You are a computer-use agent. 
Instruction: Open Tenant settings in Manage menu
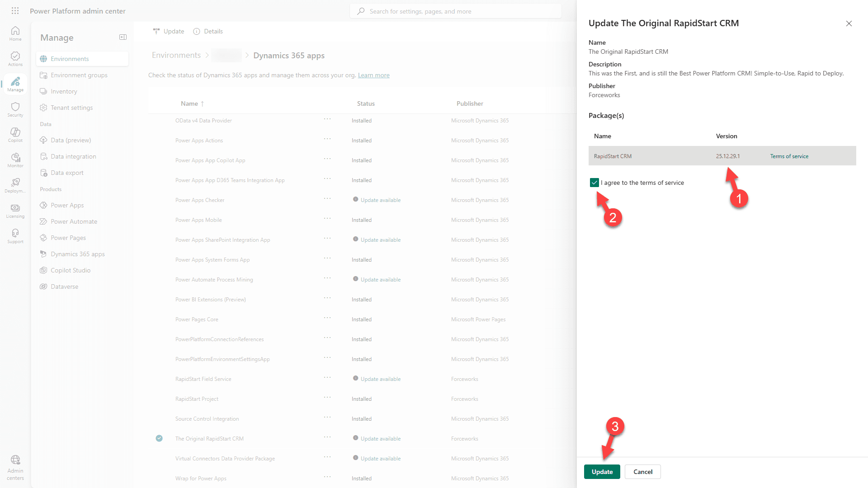pos(71,108)
